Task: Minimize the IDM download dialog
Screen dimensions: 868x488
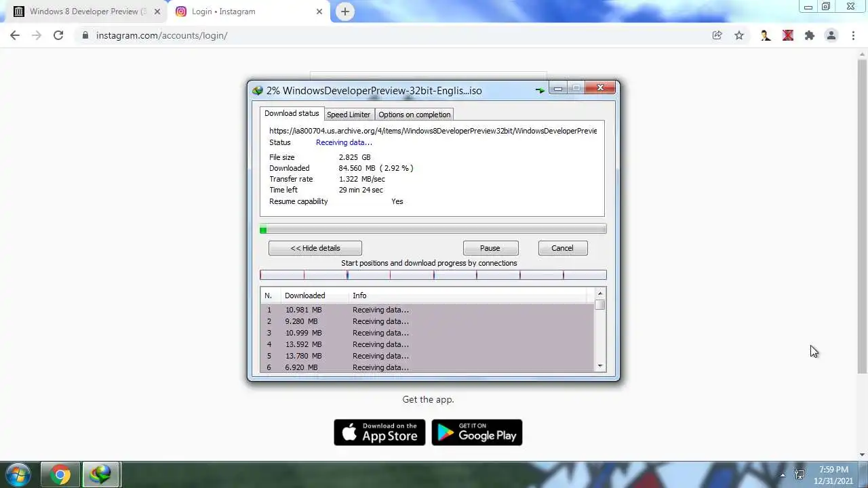Action: [558, 88]
